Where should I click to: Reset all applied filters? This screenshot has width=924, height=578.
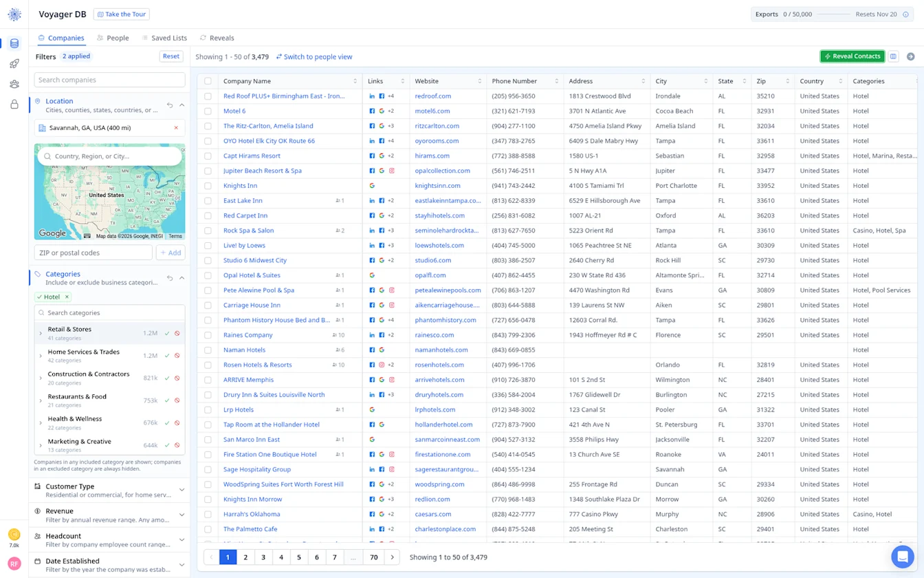pyautogui.click(x=171, y=56)
